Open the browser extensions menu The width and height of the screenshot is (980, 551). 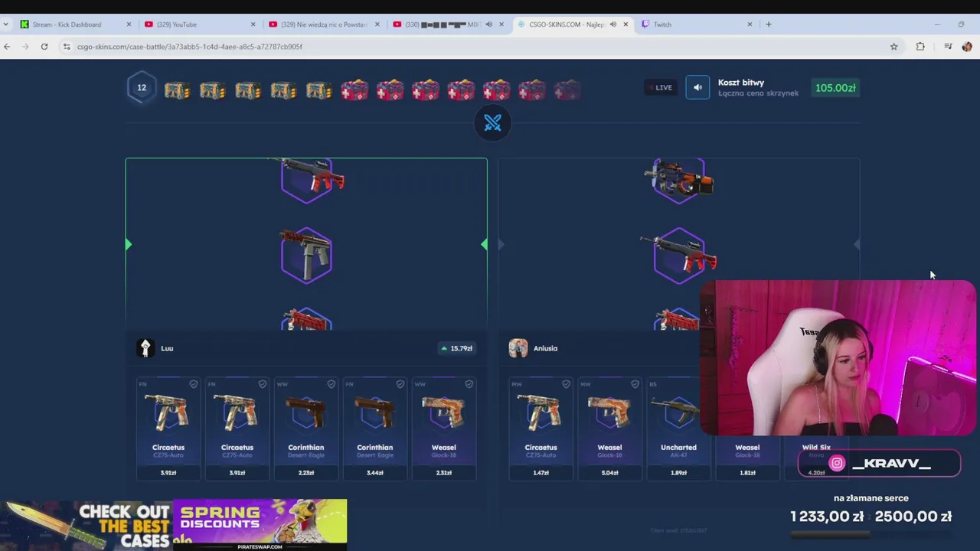pyautogui.click(x=920, y=47)
